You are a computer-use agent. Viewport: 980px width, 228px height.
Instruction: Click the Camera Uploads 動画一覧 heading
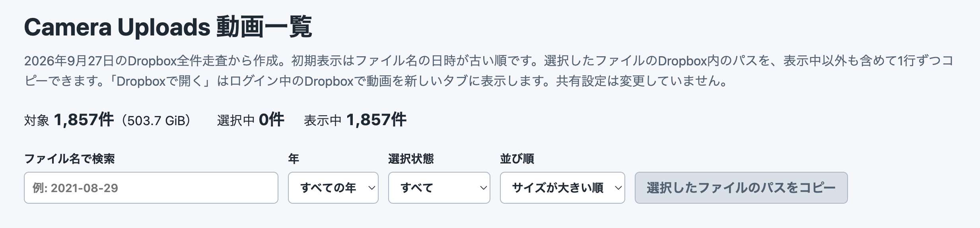click(x=168, y=27)
